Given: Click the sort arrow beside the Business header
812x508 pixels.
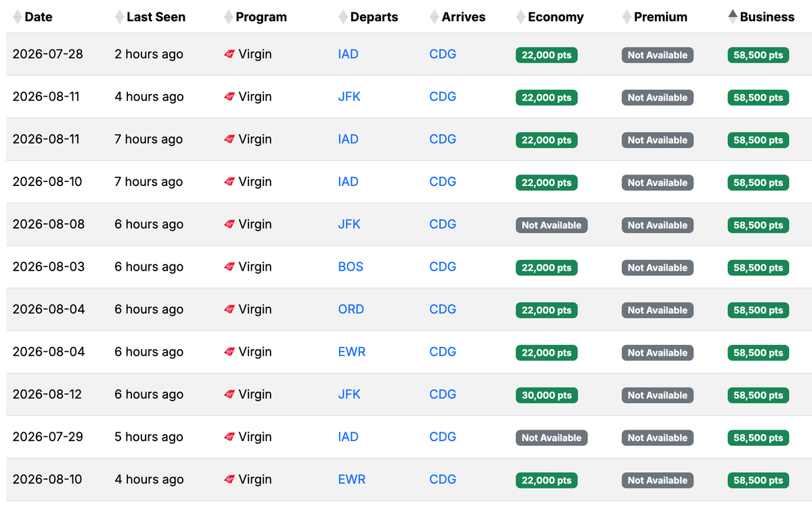Looking at the screenshot, I should 730,16.
